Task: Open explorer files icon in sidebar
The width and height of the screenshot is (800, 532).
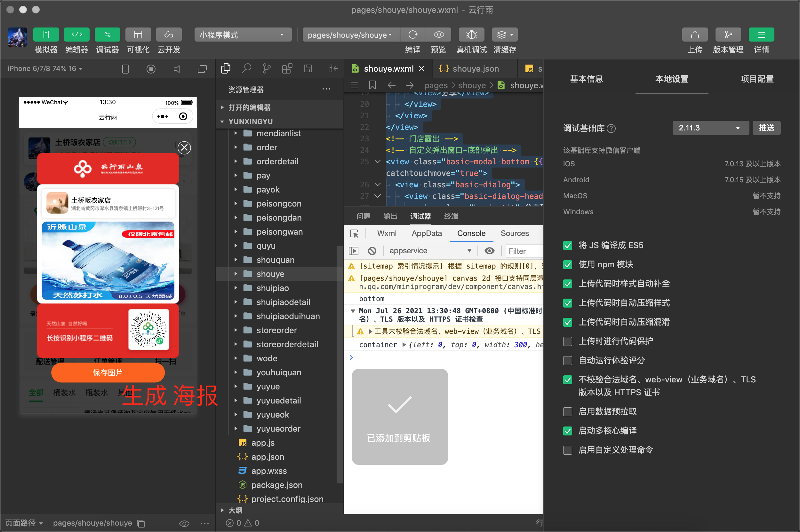Action: [226, 68]
